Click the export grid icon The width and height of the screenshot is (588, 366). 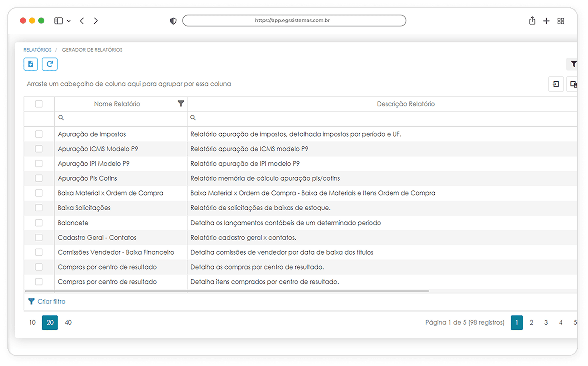556,84
